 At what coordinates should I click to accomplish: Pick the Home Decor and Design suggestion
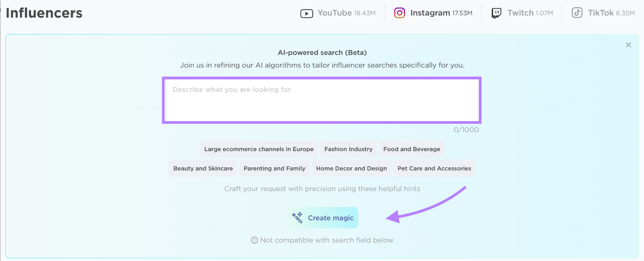351,168
